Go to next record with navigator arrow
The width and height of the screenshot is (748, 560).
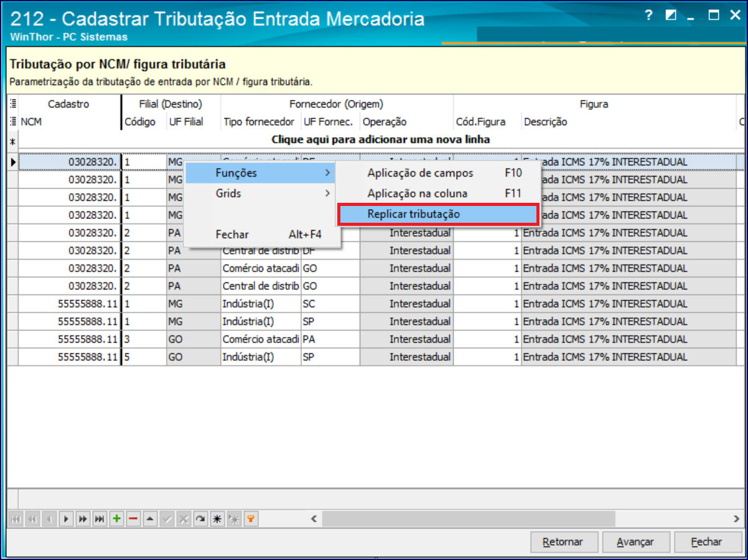coord(66,519)
